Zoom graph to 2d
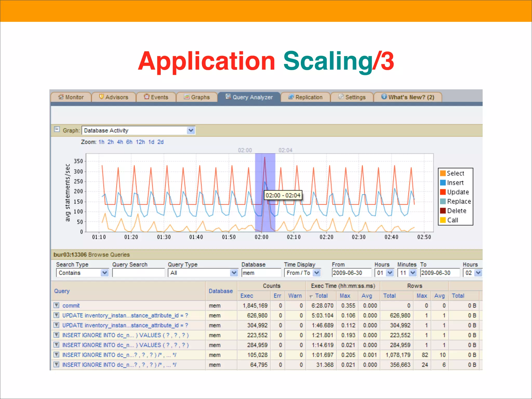The image size is (532, 399). tap(161, 142)
